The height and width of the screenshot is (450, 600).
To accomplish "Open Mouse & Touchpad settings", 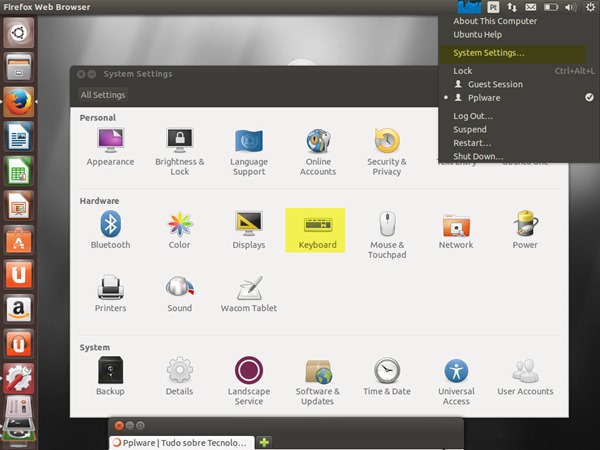I will 387,235.
